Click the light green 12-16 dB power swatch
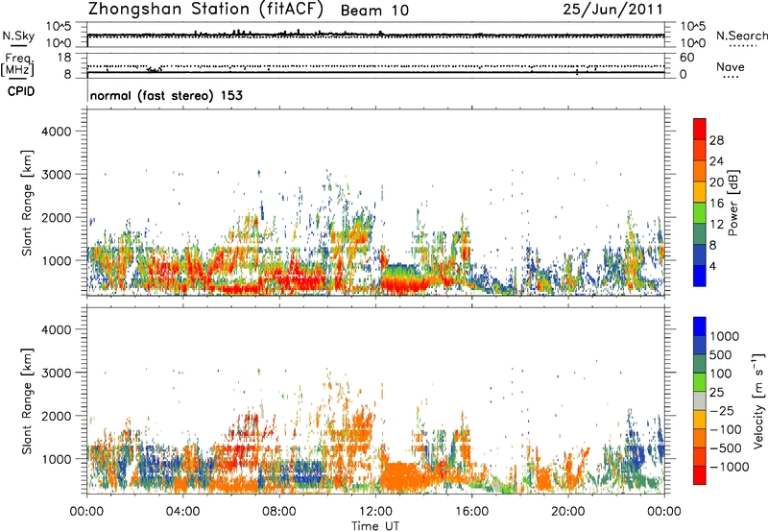 [700, 212]
